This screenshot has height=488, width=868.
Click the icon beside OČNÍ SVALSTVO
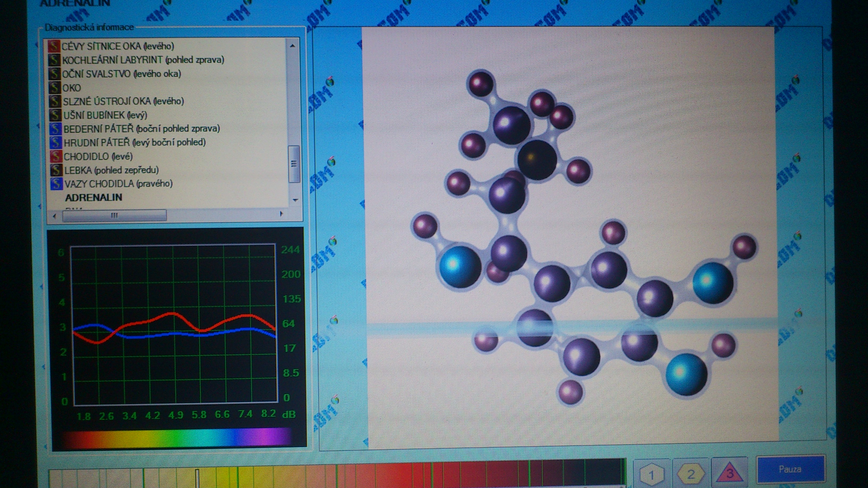[54, 74]
